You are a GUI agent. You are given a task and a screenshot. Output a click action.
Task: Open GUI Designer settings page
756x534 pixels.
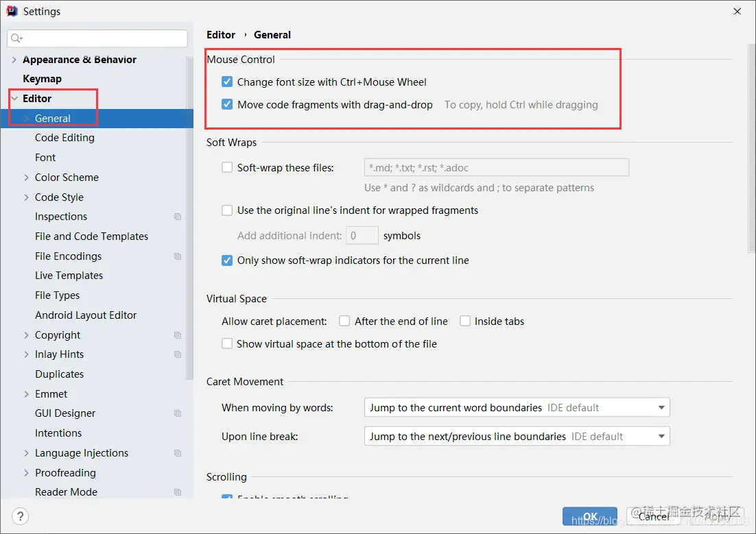pos(65,413)
